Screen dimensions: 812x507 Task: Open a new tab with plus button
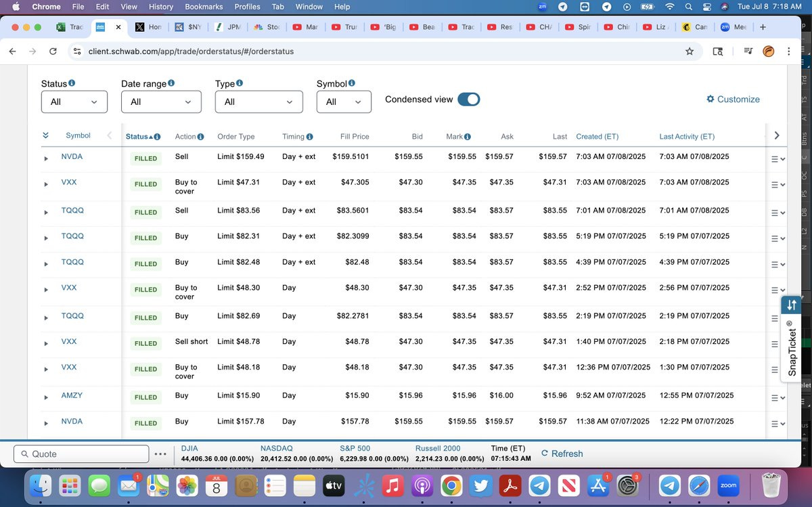click(763, 27)
